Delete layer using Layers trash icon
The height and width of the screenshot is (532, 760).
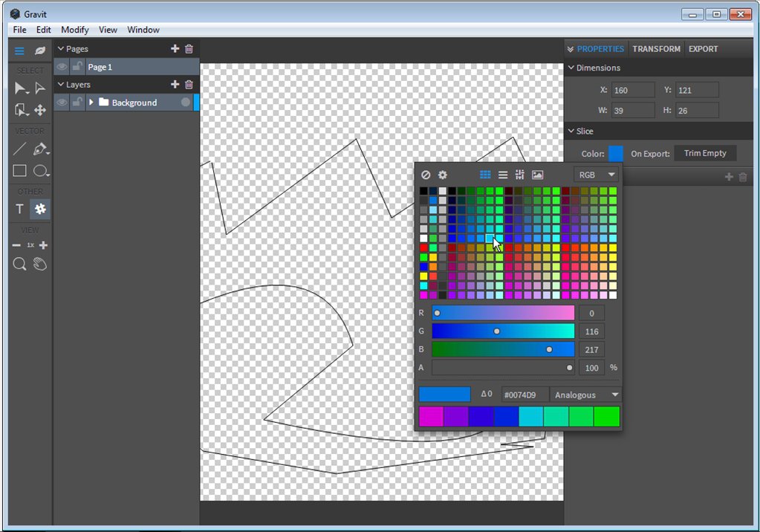pos(189,85)
